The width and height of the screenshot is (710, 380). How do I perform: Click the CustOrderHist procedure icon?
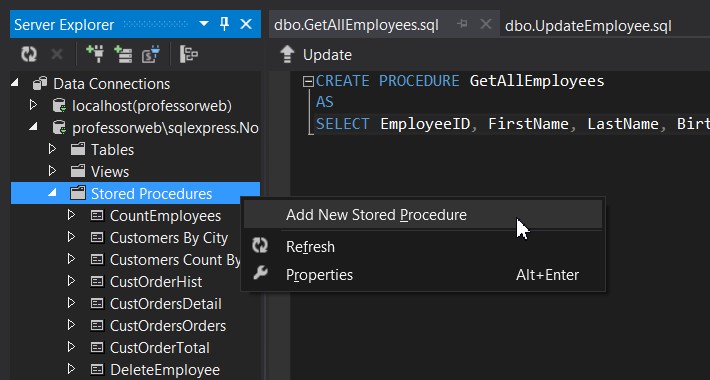click(x=97, y=281)
